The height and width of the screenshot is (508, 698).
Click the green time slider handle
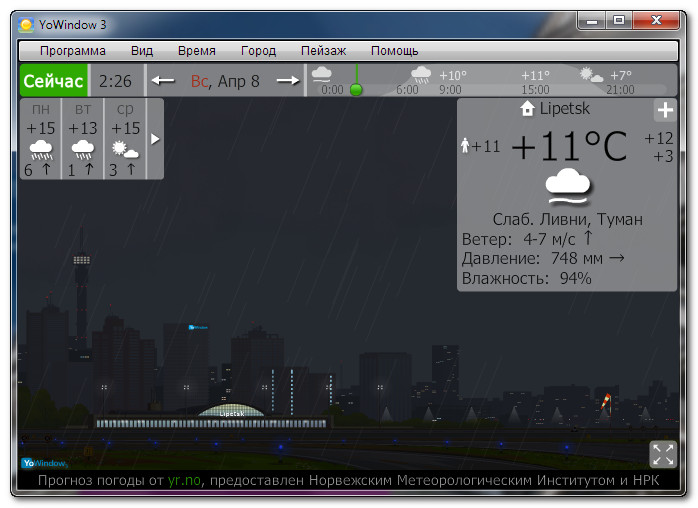[x=356, y=90]
